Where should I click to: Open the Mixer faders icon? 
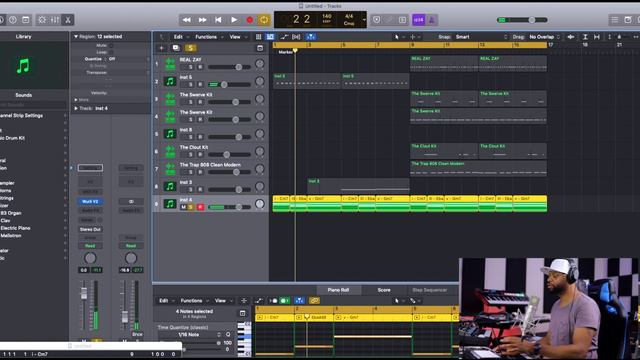pyautogui.click(x=55, y=20)
